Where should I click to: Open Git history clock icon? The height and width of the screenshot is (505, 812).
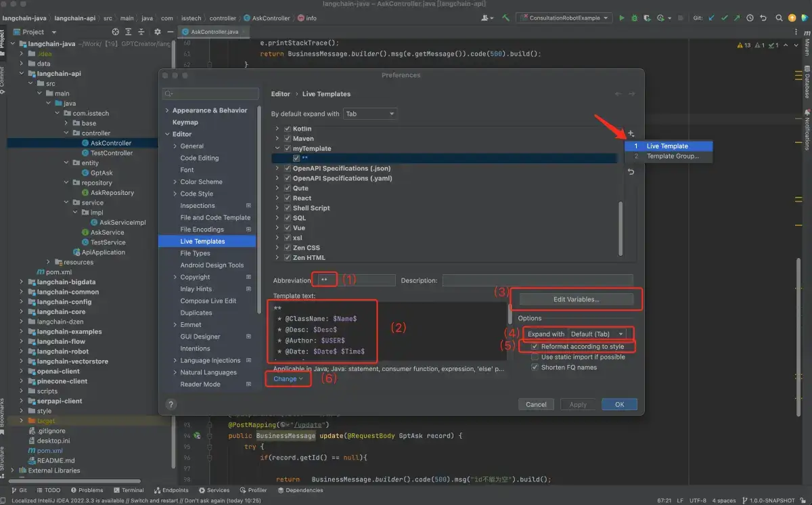[x=750, y=18]
